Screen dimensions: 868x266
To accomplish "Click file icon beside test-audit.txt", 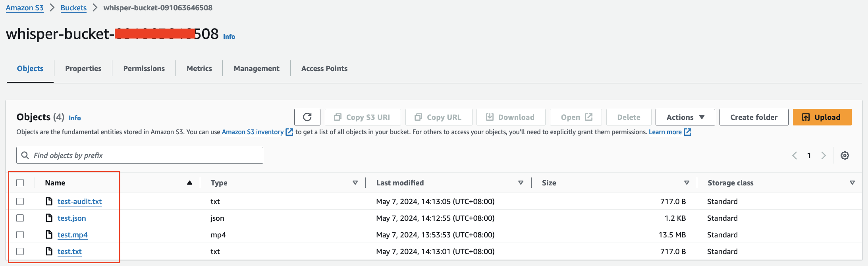I will [49, 201].
